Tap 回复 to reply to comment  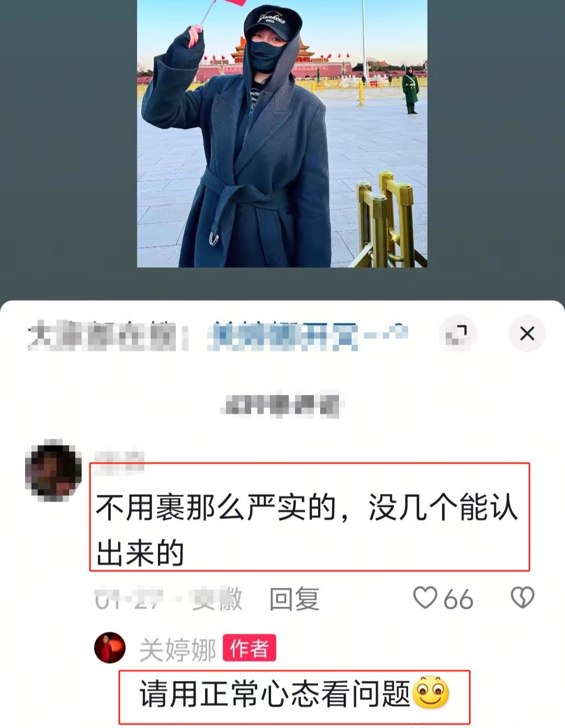click(x=294, y=598)
